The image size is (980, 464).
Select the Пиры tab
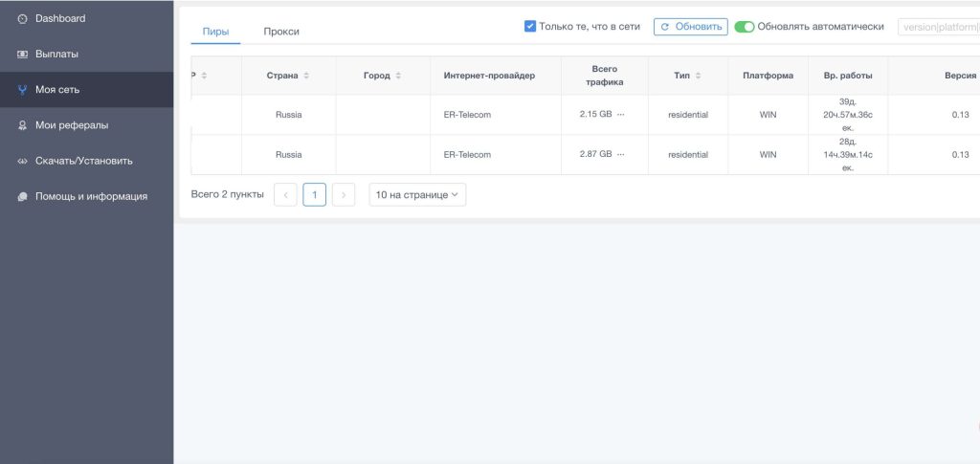215,32
